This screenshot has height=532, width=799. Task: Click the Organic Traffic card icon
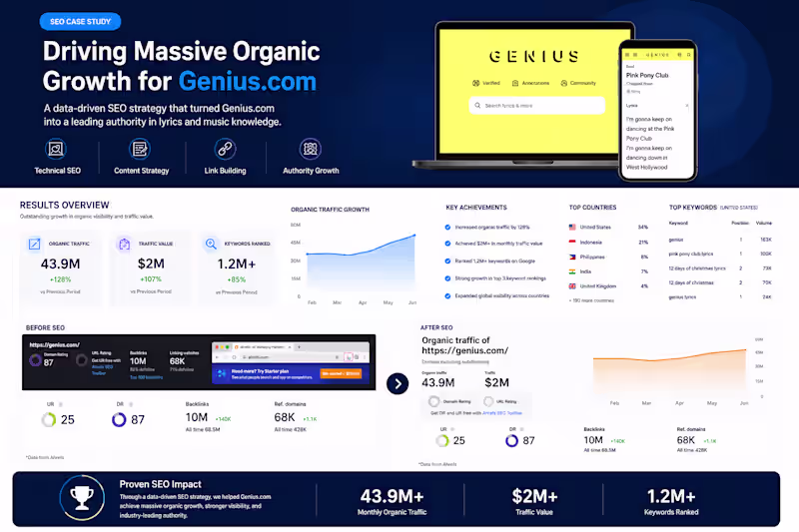(34, 244)
